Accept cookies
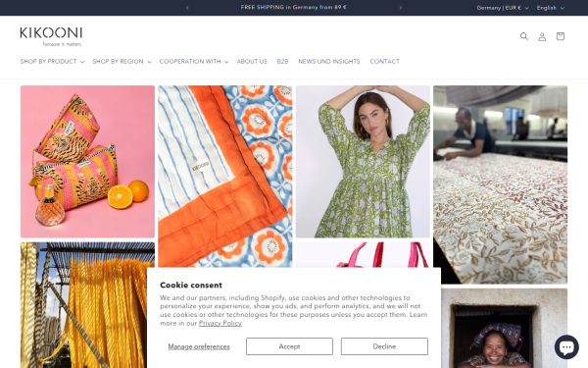This screenshot has height=368, width=588. tap(289, 346)
